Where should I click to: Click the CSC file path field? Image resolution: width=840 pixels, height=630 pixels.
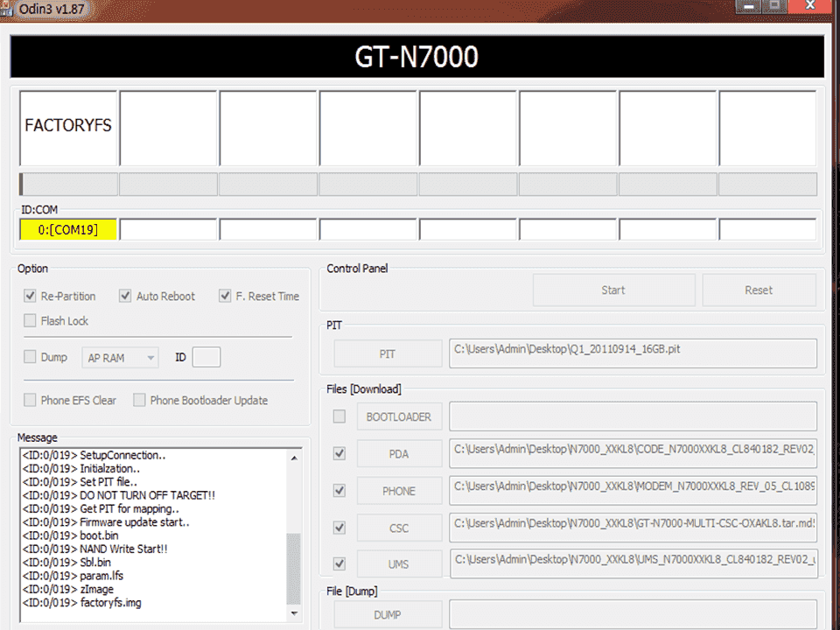[x=633, y=527]
